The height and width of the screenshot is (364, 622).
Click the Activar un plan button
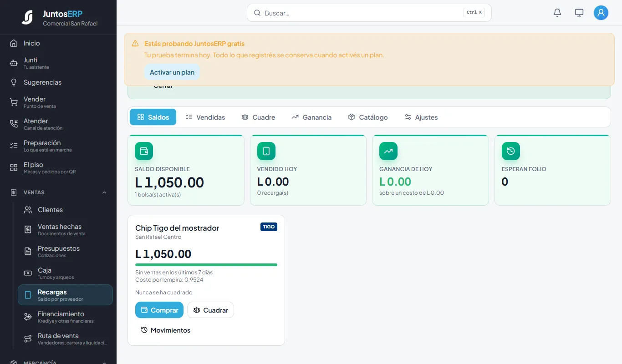(x=172, y=72)
